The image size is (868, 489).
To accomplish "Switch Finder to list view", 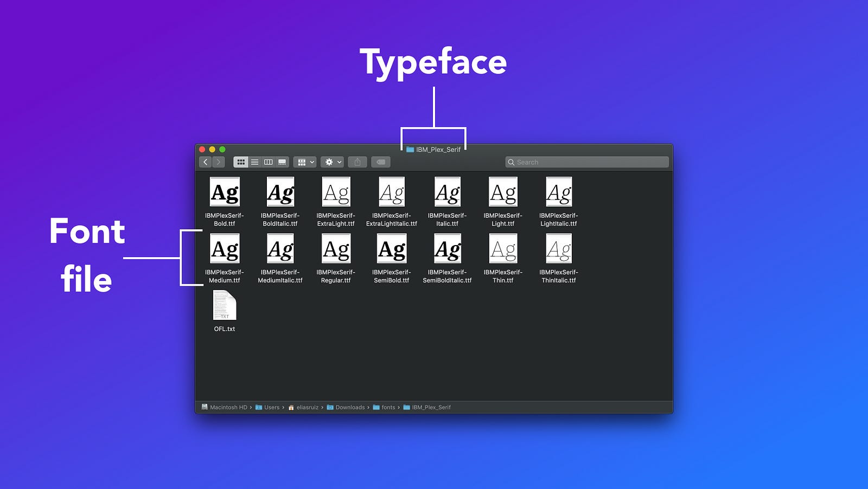I will 254,162.
